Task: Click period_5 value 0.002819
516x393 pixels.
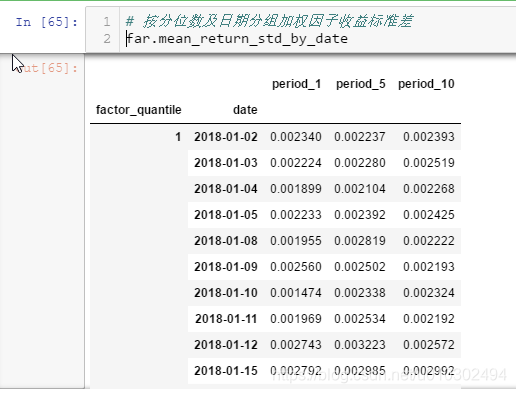Action: [360, 241]
